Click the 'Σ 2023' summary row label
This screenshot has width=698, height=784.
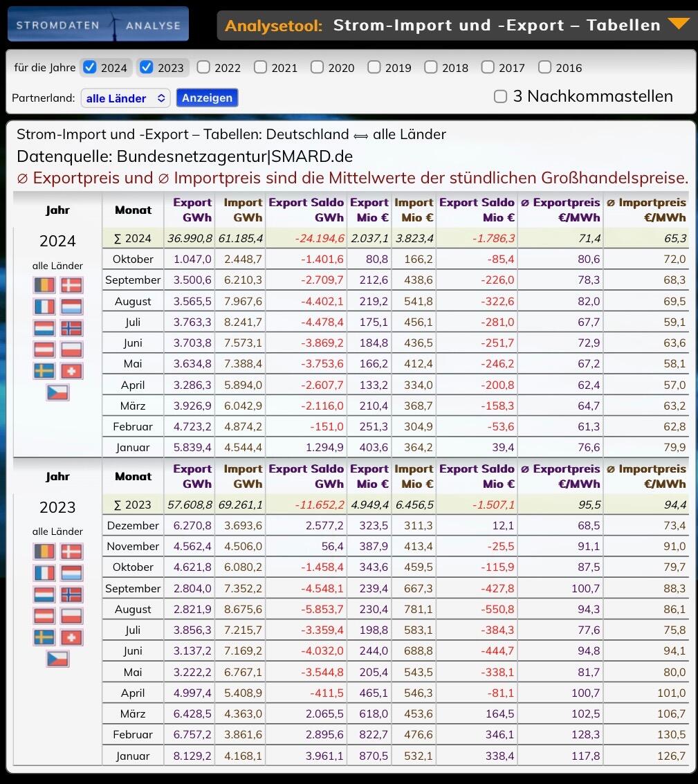click(x=133, y=505)
